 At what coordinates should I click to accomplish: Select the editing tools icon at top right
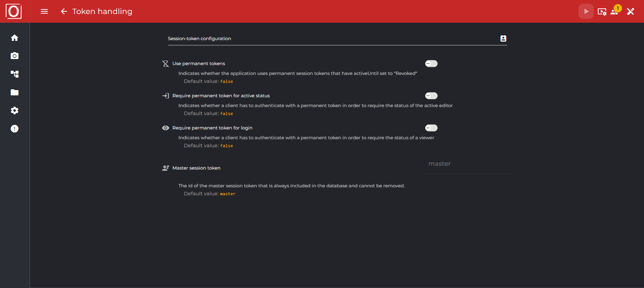tap(630, 11)
